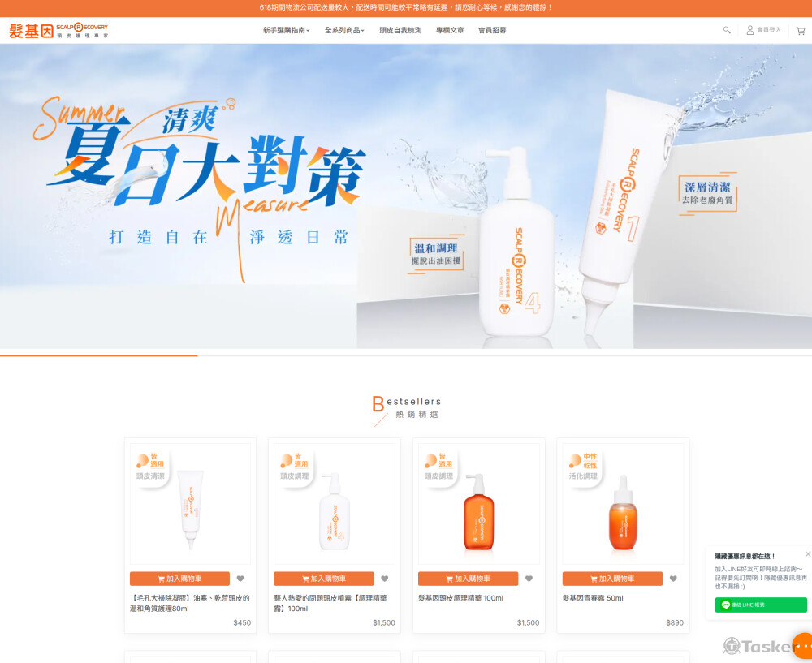Open the 髮基因青春露 50ml title link
812x663 pixels.
point(593,598)
